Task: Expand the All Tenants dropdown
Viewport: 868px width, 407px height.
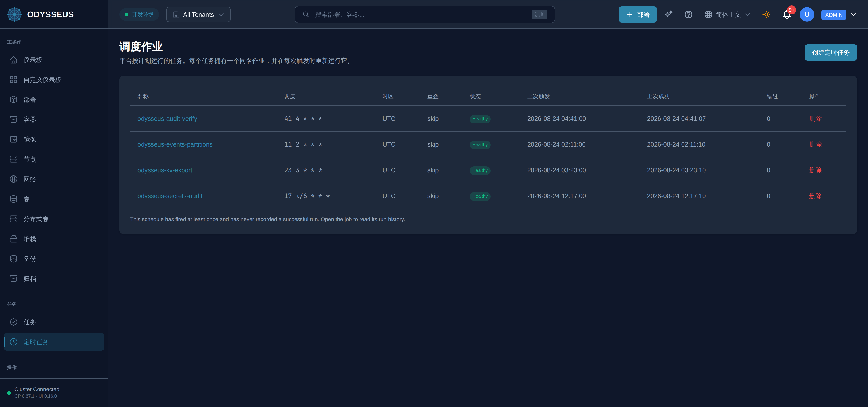Action: (x=198, y=14)
